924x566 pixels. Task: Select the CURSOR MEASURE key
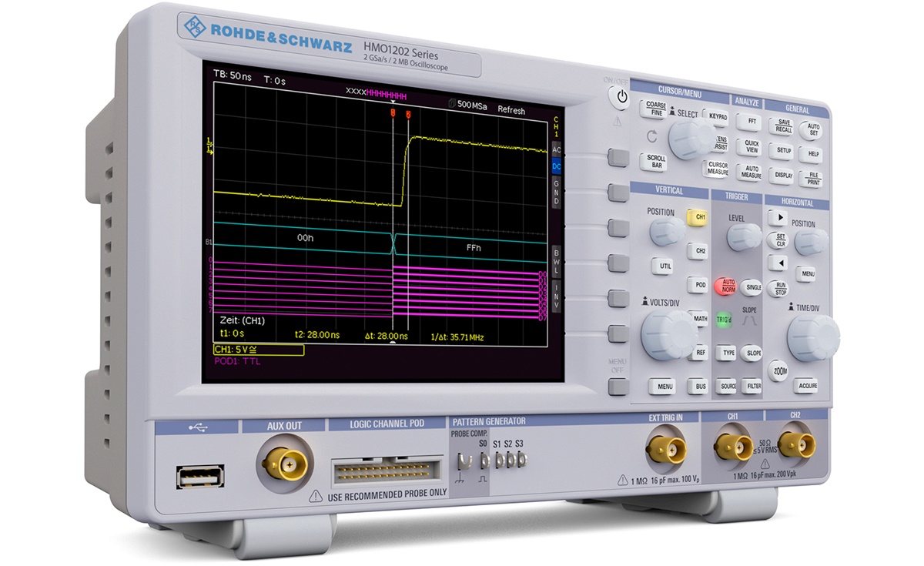pyautogui.click(x=717, y=169)
